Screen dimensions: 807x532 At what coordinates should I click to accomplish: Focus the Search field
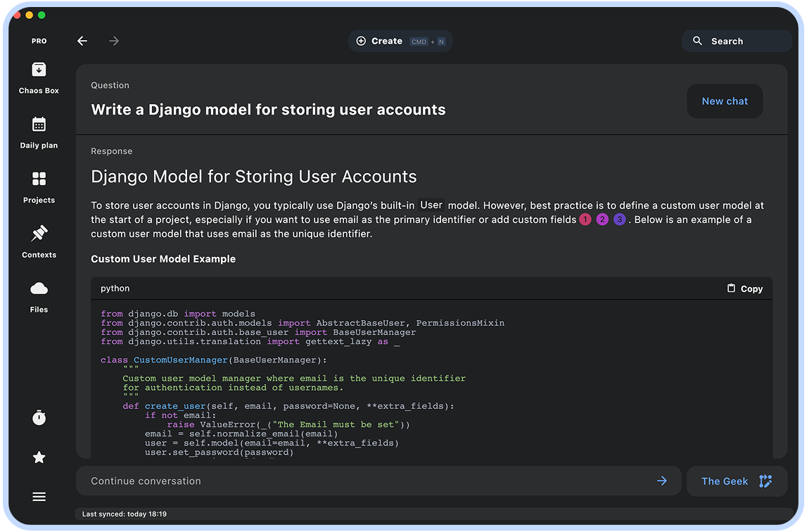tap(737, 41)
